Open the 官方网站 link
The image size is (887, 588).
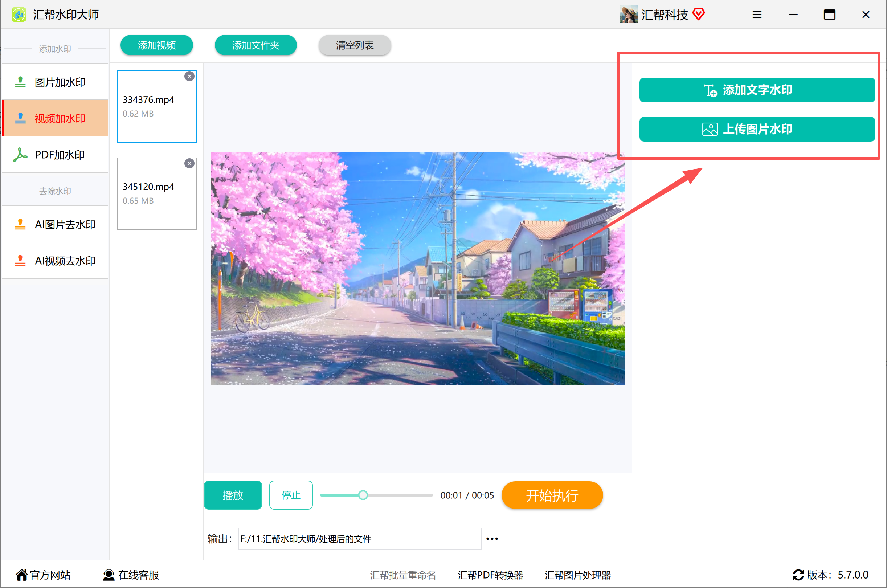(43, 575)
